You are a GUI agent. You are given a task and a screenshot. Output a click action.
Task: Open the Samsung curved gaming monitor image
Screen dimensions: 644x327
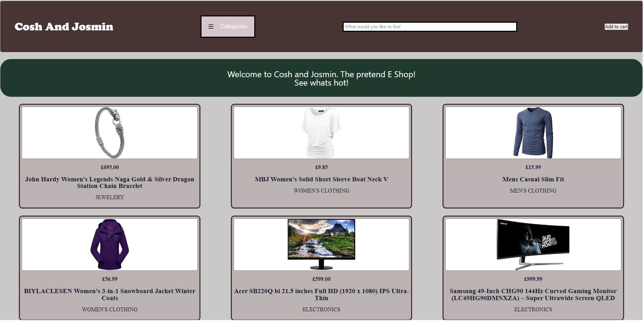(x=533, y=245)
